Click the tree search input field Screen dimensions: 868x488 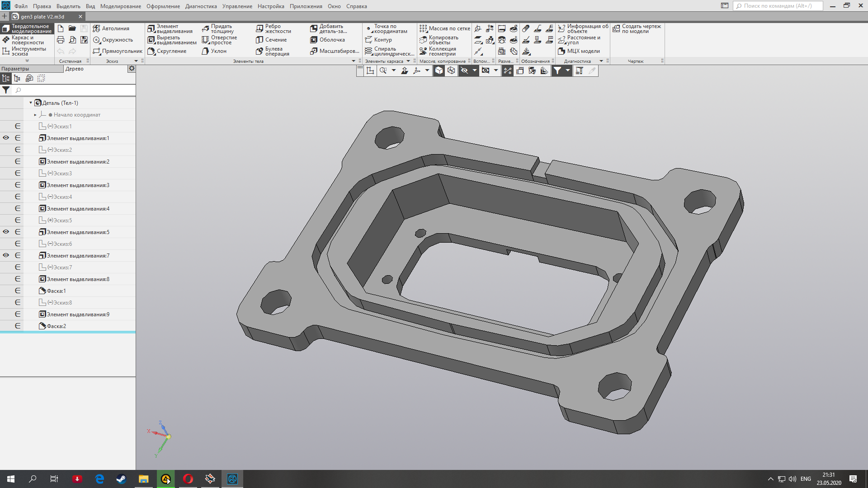pos(72,90)
